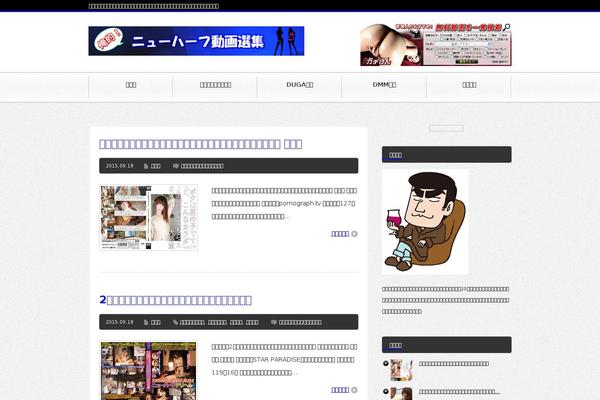Open the second navigation menu item
The image size is (600, 400).
(x=215, y=85)
